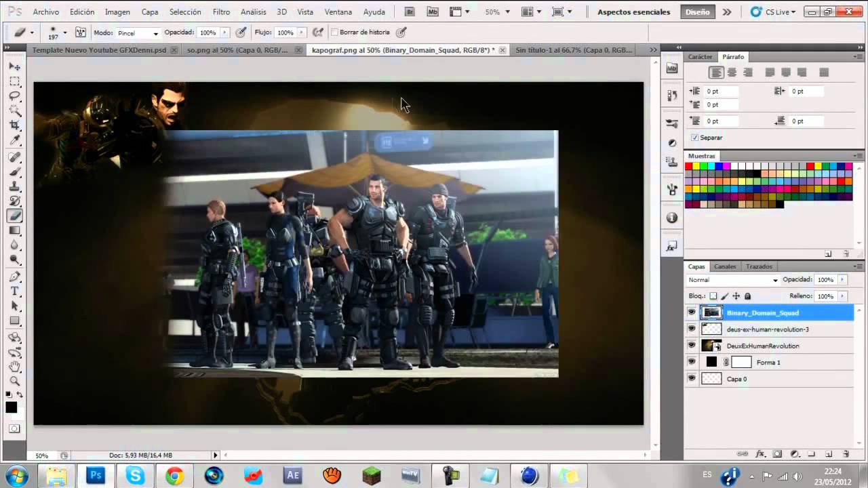Create a new layer in Capas panel
The height and width of the screenshot is (488, 868).
click(829, 454)
